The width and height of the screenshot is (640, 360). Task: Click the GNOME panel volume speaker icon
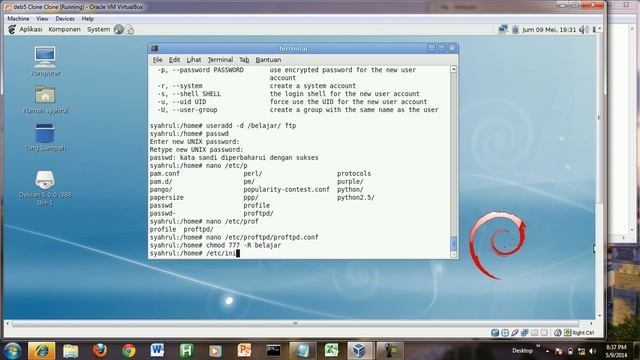coord(584,29)
